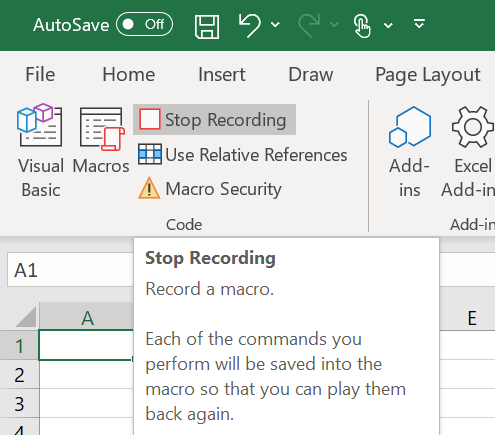495x435 pixels.
Task: Toggle the AutoSave switch
Action: pyautogui.click(x=144, y=24)
